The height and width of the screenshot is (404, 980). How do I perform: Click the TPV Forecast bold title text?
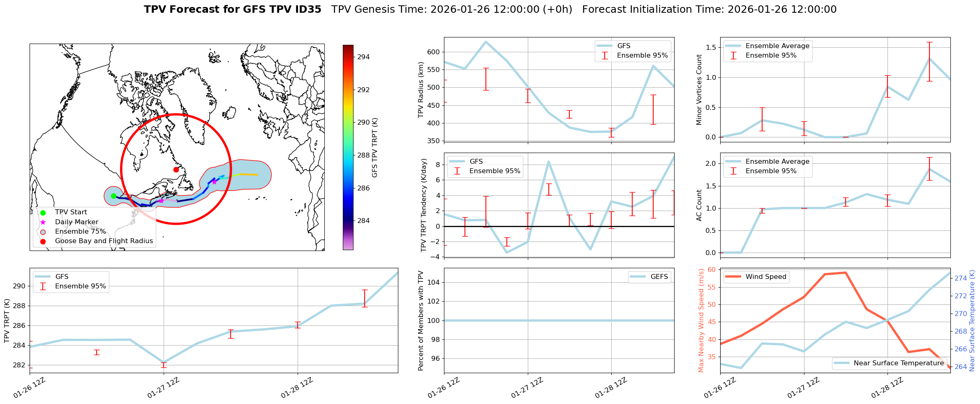coord(232,9)
